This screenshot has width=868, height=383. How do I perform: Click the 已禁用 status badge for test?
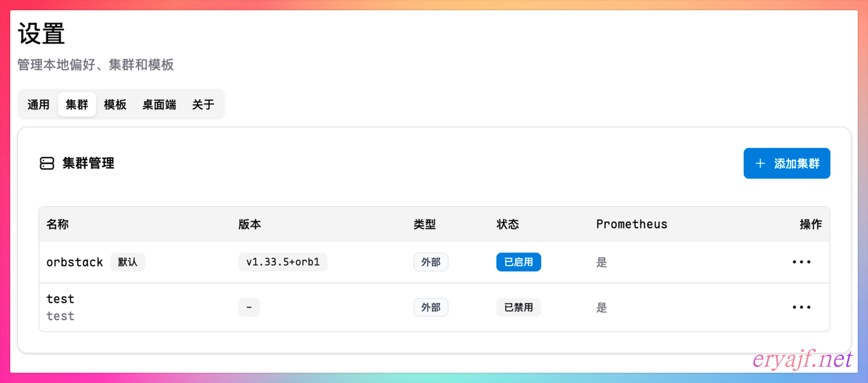point(518,307)
